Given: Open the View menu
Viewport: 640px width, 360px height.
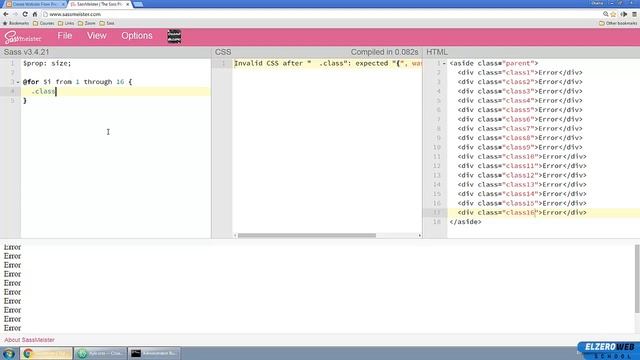Looking at the screenshot, I should (96, 36).
